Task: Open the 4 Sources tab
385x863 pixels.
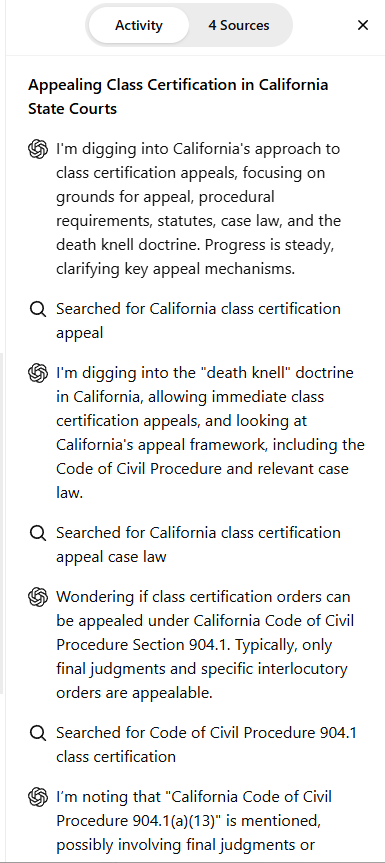Action: coord(239,25)
